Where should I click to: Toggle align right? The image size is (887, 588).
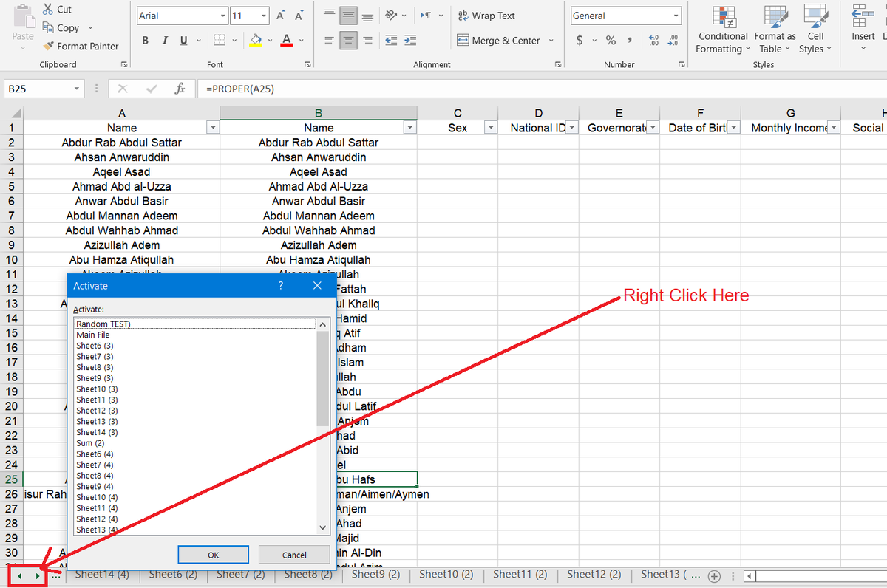click(x=367, y=41)
